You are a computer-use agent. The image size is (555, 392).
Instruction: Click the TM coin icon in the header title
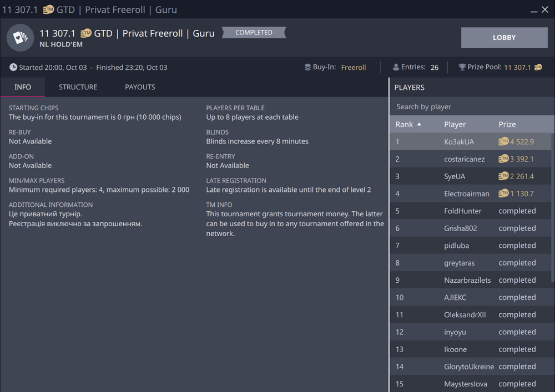pos(87,33)
